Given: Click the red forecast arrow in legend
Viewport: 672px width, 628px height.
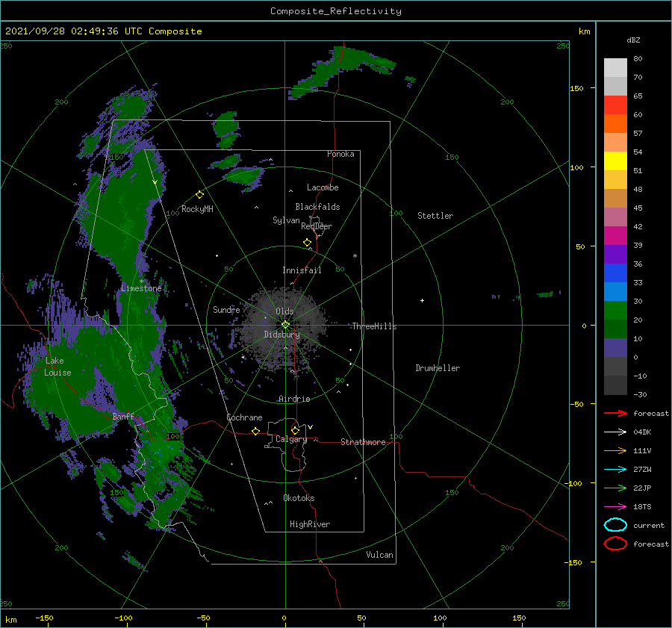Looking at the screenshot, I should coord(615,413).
